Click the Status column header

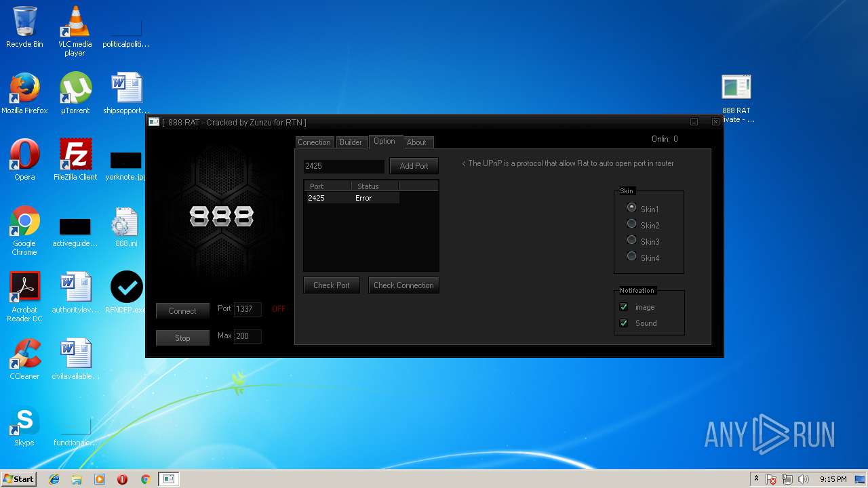point(375,186)
